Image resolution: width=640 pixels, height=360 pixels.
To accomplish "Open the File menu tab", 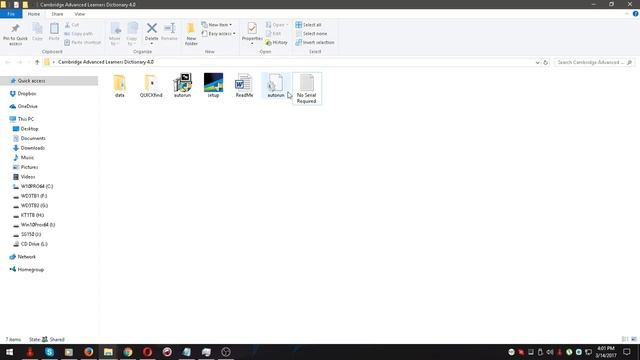I will coord(11,14).
